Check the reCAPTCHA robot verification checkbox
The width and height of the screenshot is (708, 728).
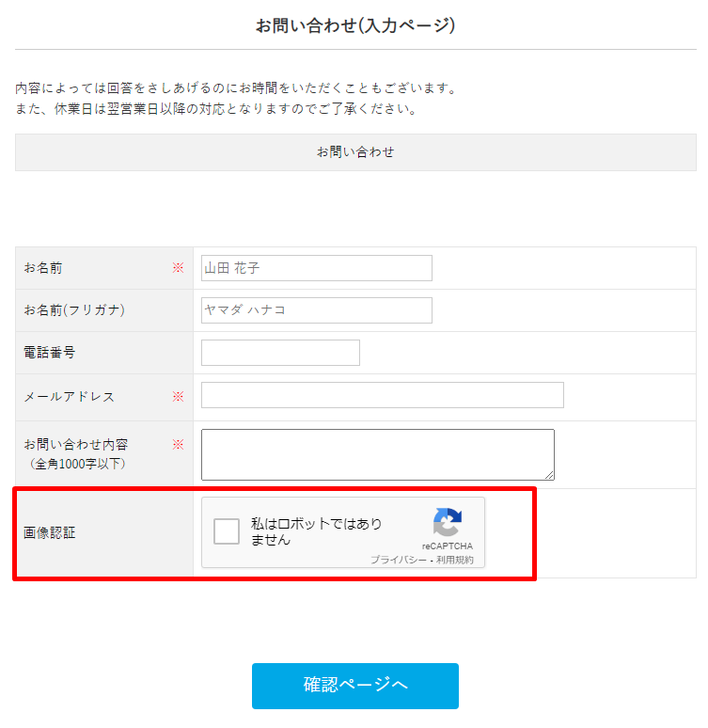point(227,531)
